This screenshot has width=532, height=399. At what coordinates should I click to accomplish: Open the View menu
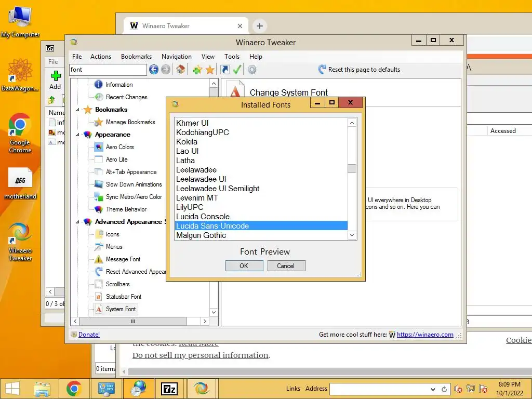tap(208, 57)
